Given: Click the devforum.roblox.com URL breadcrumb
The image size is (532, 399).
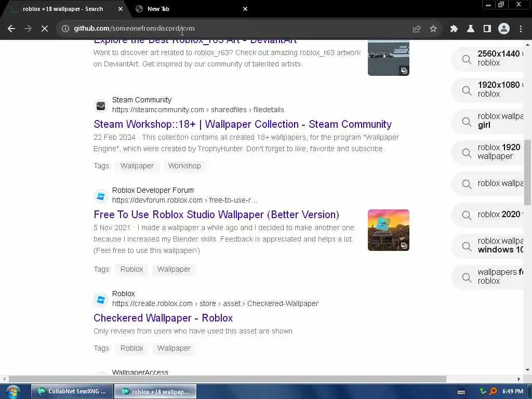Looking at the screenshot, I should pos(184,200).
